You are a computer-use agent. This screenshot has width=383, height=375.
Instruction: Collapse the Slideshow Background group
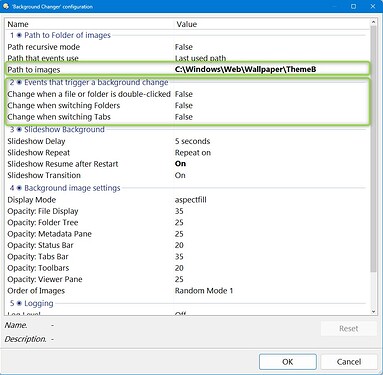pyautogui.click(x=19, y=129)
